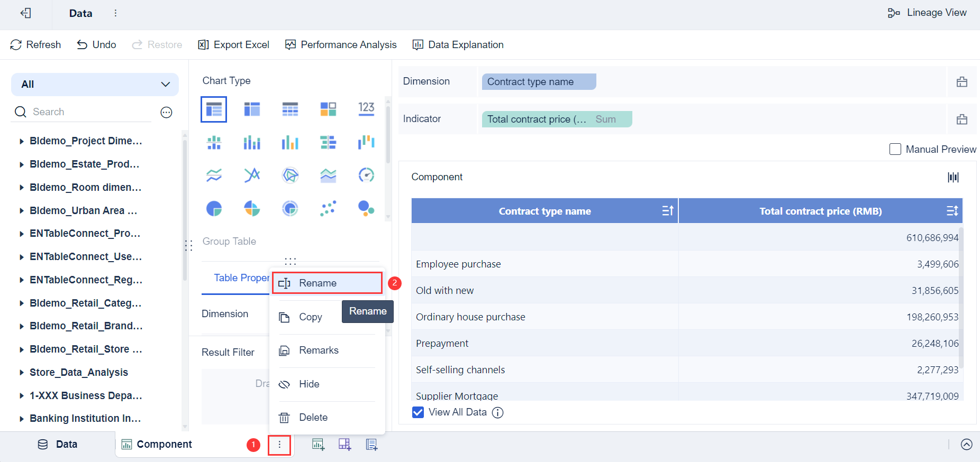Choose the radar chart type icon
Screen dimensions: 980x462
290,175
